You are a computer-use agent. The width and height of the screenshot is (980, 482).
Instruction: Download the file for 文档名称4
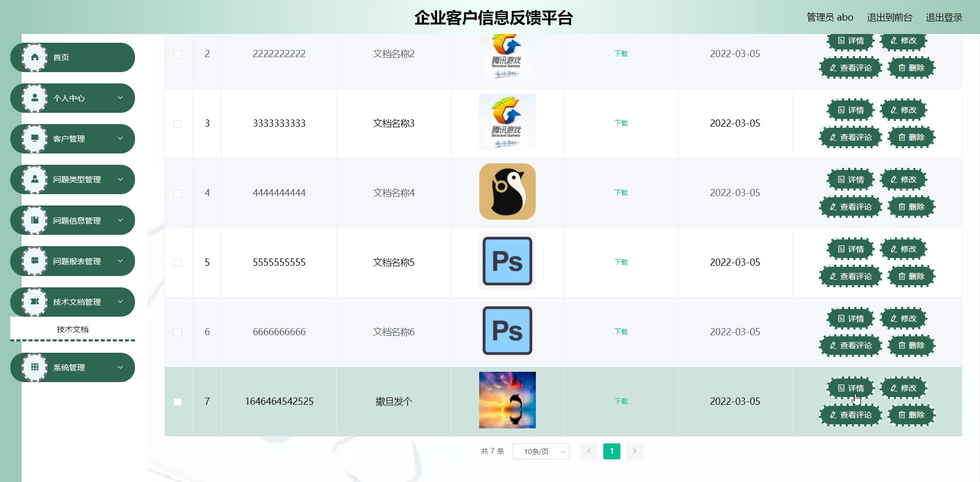(621, 193)
